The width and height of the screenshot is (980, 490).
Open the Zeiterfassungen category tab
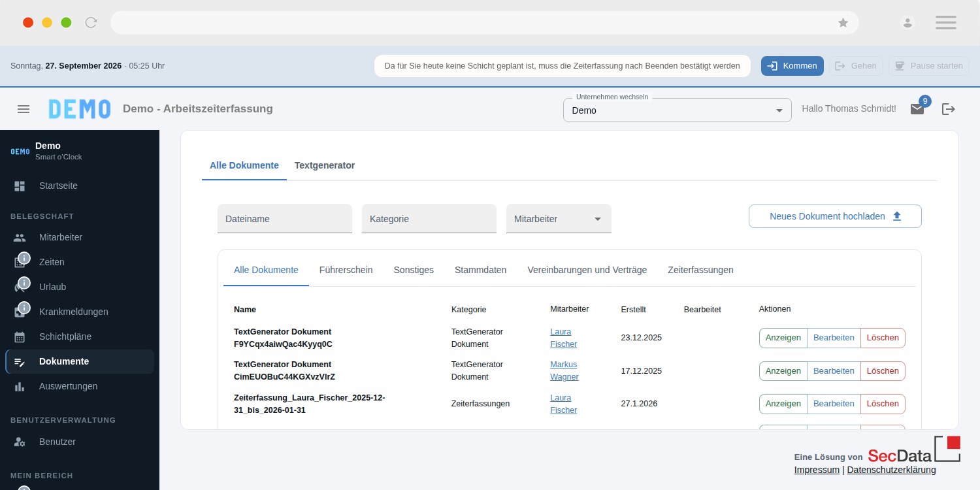(700, 270)
